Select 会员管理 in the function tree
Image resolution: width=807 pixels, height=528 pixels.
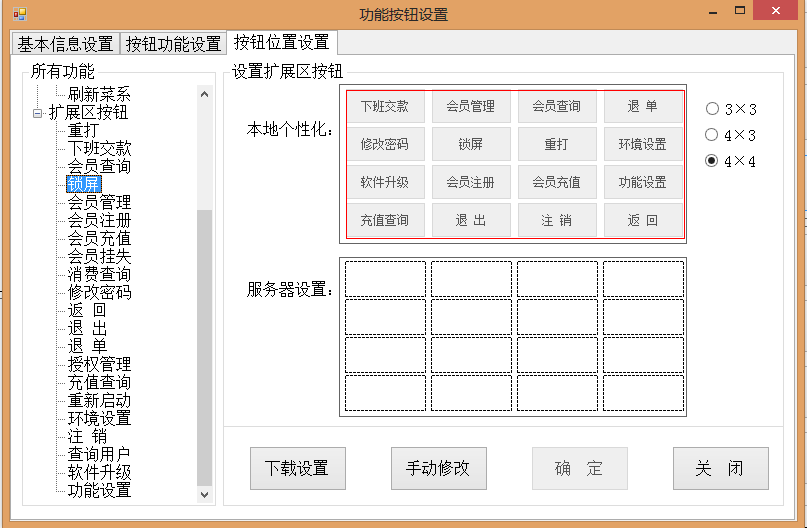(99, 202)
